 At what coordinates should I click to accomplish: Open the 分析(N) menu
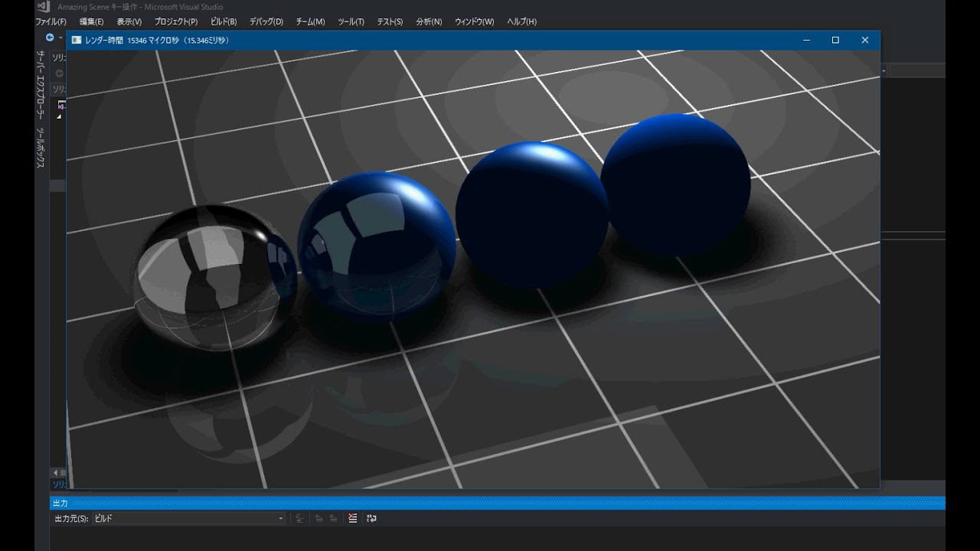point(429,21)
